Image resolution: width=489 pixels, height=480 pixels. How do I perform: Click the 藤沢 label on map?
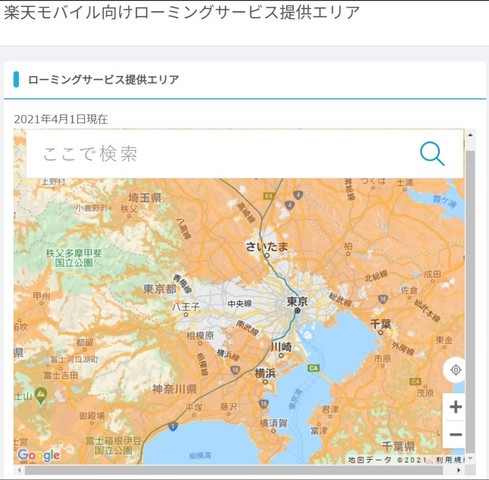pos(229,406)
